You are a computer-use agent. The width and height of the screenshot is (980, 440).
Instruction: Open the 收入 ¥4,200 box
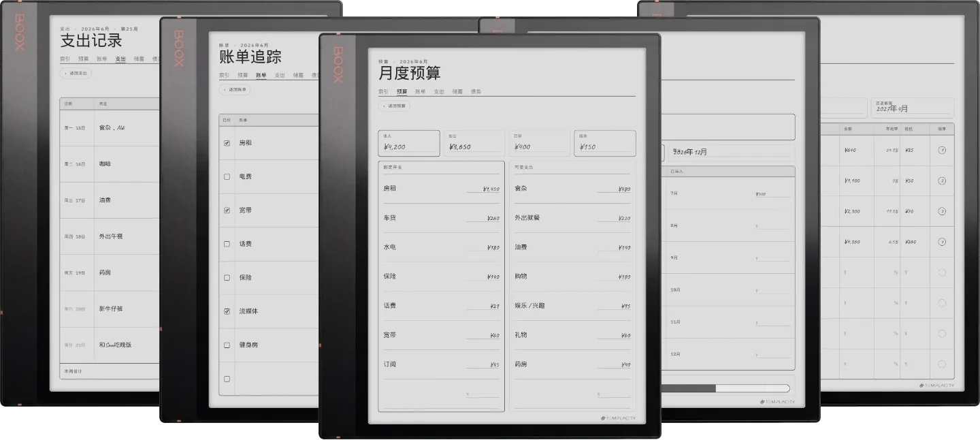click(x=409, y=144)
